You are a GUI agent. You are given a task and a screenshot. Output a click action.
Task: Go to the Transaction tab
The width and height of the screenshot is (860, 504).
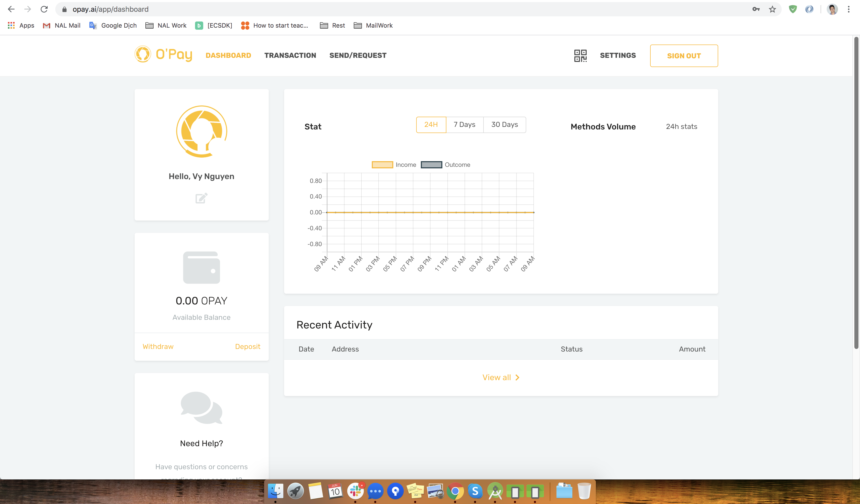[x=290, y=56]
